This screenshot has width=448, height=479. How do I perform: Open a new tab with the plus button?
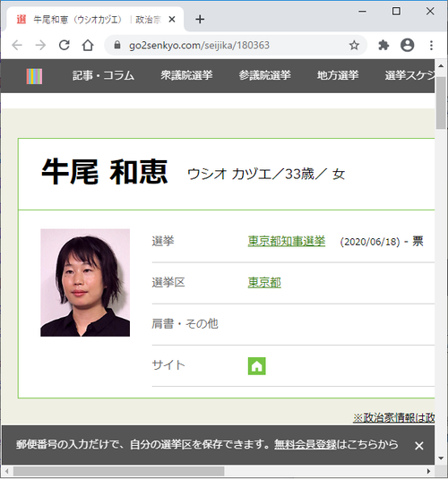click(x=200, y=20)
